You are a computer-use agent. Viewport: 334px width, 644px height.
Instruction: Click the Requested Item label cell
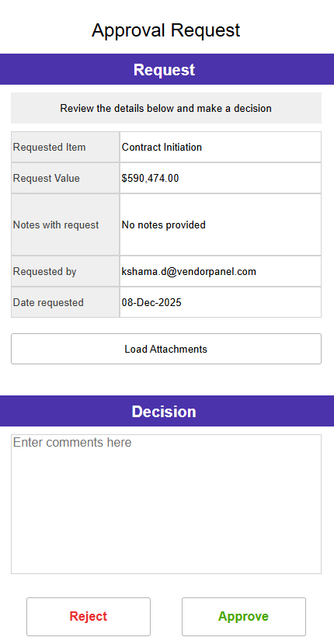65,147
